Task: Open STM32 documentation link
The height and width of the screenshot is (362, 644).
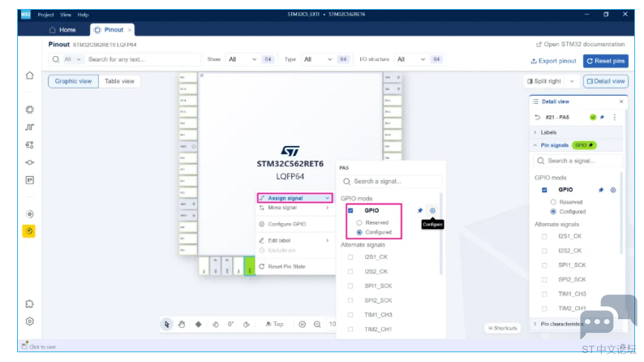Action: click(581, 44)
